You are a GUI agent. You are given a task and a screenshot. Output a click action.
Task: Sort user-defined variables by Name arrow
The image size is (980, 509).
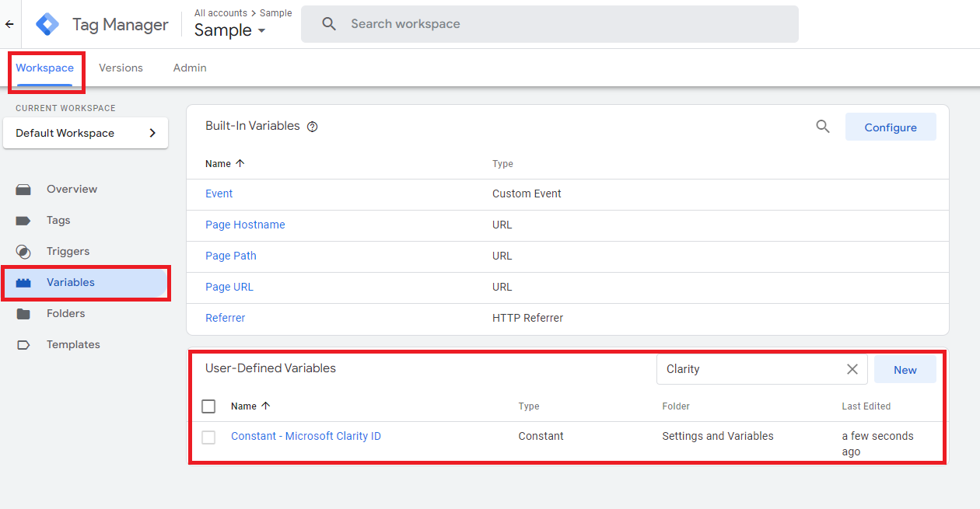tap(266, 406)
